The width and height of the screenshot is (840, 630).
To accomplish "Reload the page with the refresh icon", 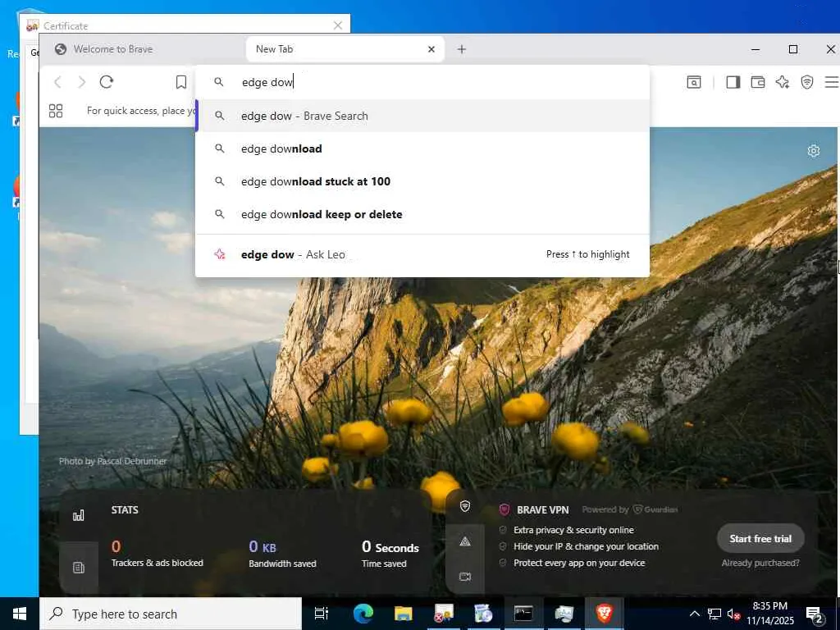I will tap(107, 82).
